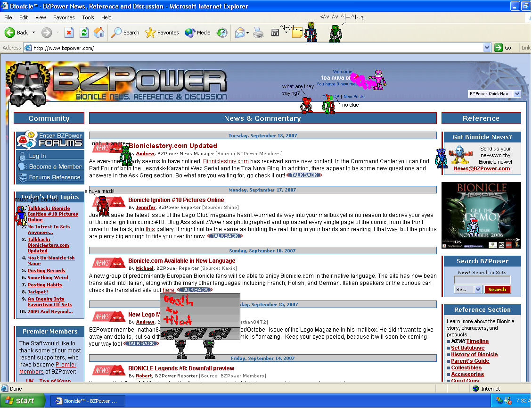Click the Forward arrow icon
The image size is (532, 409).
[47, 33]
